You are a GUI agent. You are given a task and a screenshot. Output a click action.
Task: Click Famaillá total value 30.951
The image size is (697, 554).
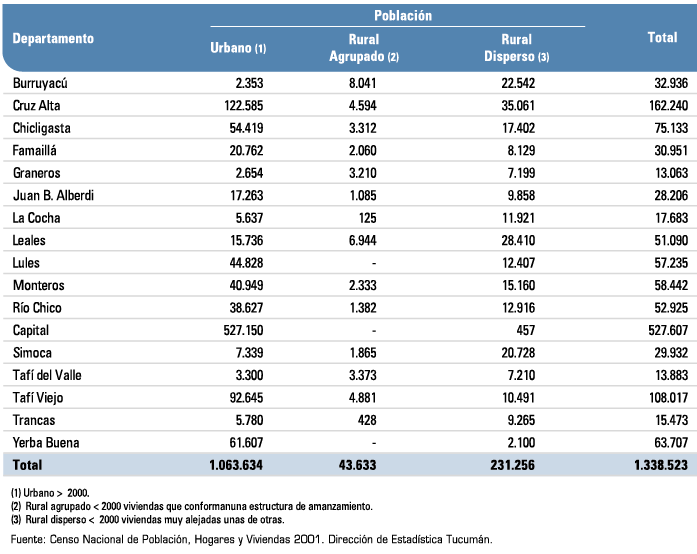[671, 151]
